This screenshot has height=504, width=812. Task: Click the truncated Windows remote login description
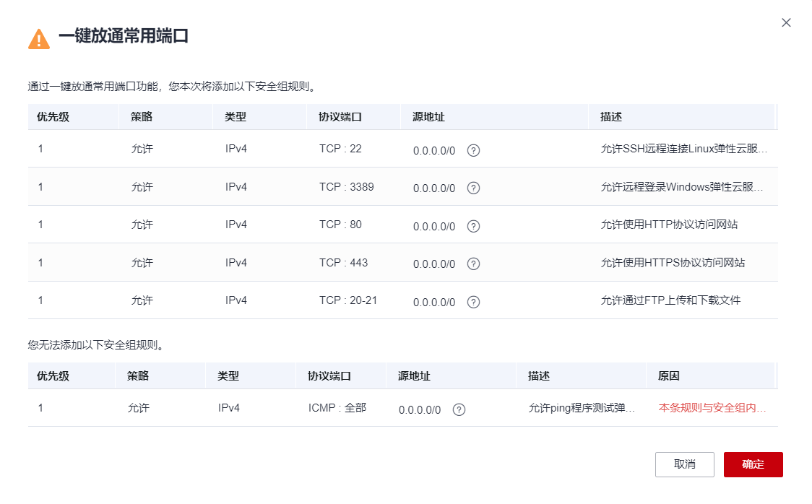click(683, 188)
